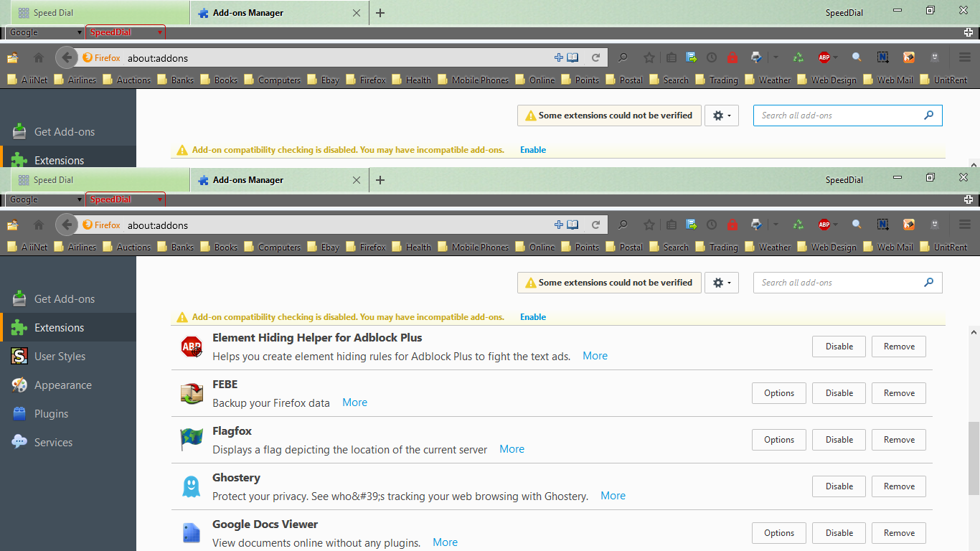Image resolution: width=980 pixels, height=551 pixels.
Task: Expand the ABP arrow in the upper window toolbar
Action: pos(836,58)
